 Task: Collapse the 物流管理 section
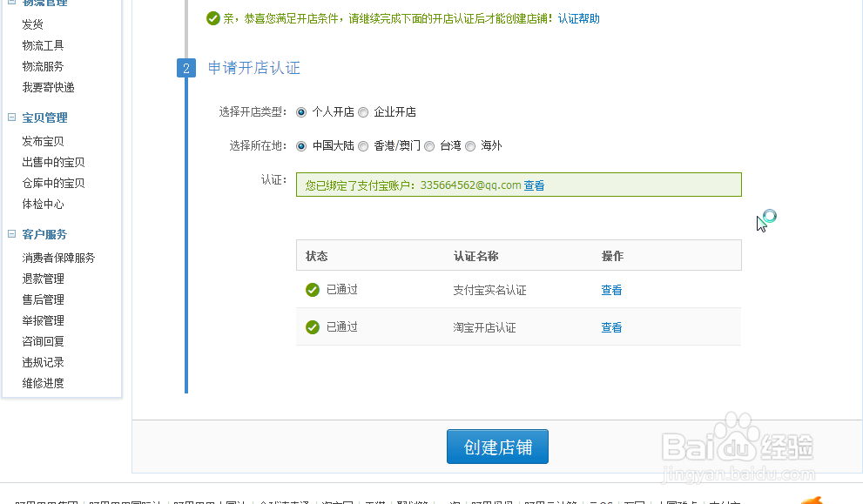[x=10, y=3]
